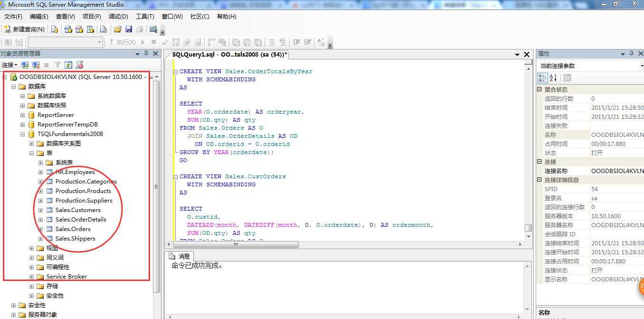The image size is (644, 319).
Task: Open the 查看(V) menu
Action: [x=66, y=16]
